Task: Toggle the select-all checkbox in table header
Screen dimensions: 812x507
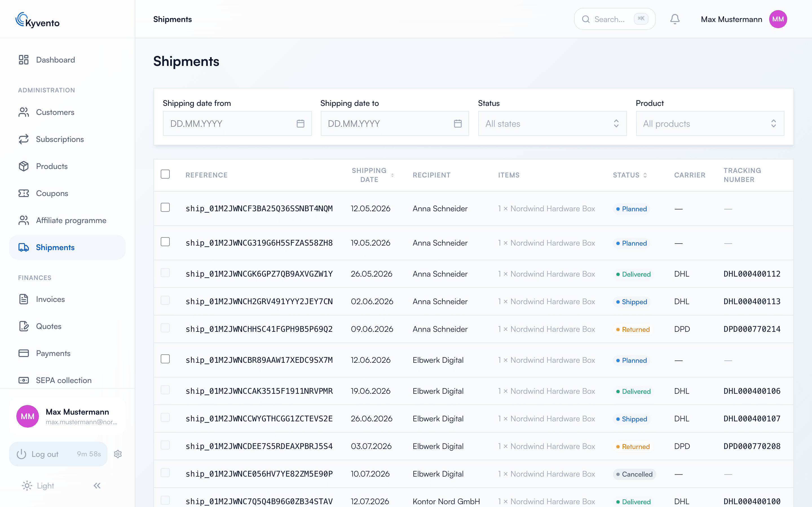Action: pos(165,174)
